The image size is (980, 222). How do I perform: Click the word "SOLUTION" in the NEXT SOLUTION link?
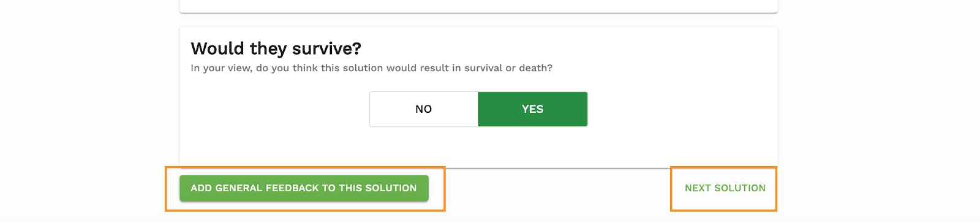point(740,188)
